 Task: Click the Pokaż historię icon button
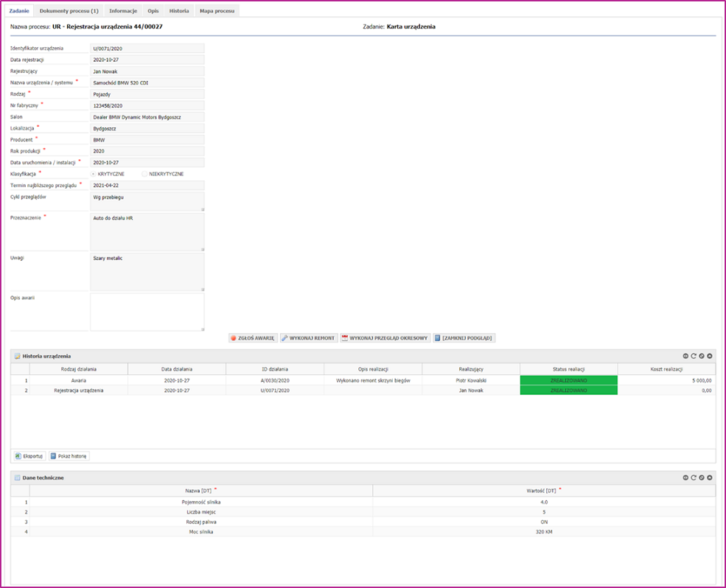pyautogui.click(x=69, y=456)
